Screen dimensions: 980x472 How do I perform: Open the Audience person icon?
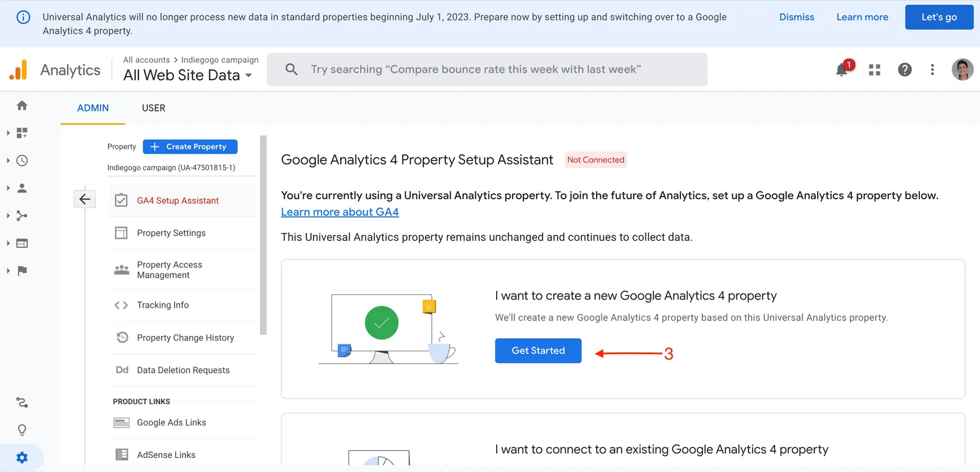[22, 188]
